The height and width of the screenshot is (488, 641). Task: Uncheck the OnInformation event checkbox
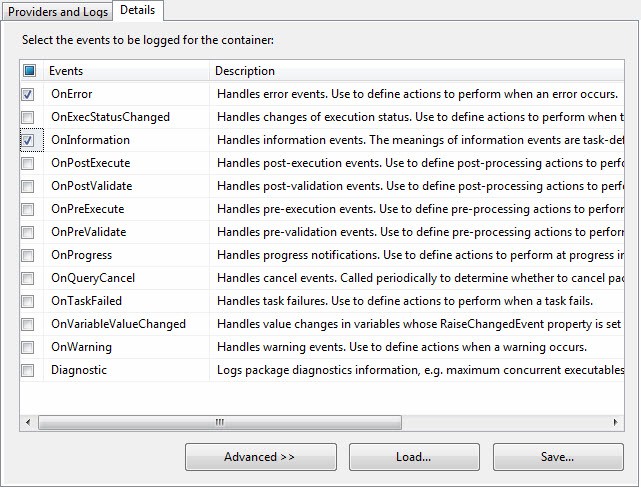28,140
